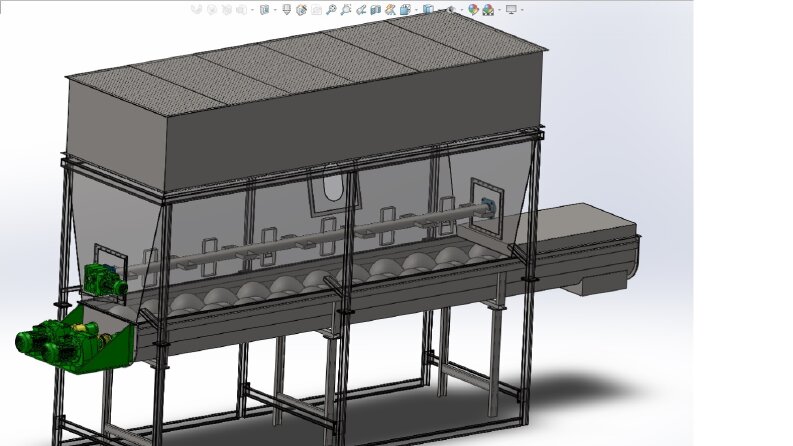The width and height of the screenshot is (793, 446).
Task: Select the Zoom to Area tool
Action: pos(346,10)
